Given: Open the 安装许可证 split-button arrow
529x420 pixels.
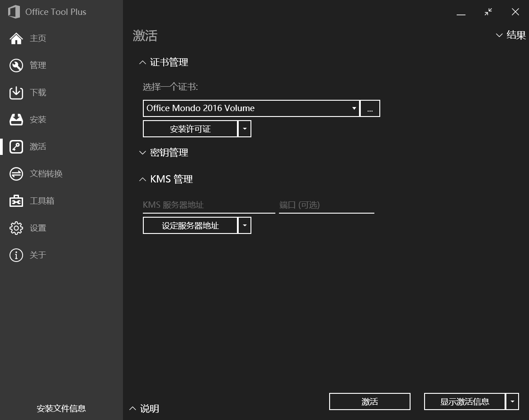Looking at the screenshot, I should (x=245, y=129).
